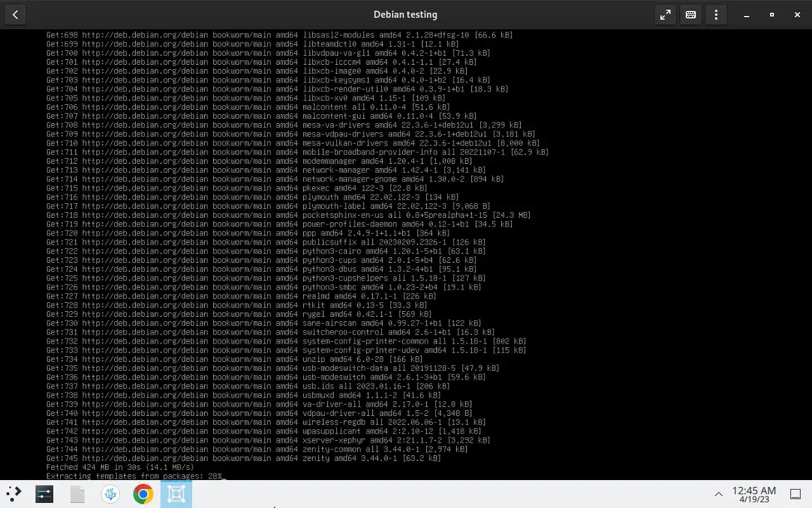Click the Get:708 mesa-va-drivers line
The image size is (812, 508).
coord(284,125)
